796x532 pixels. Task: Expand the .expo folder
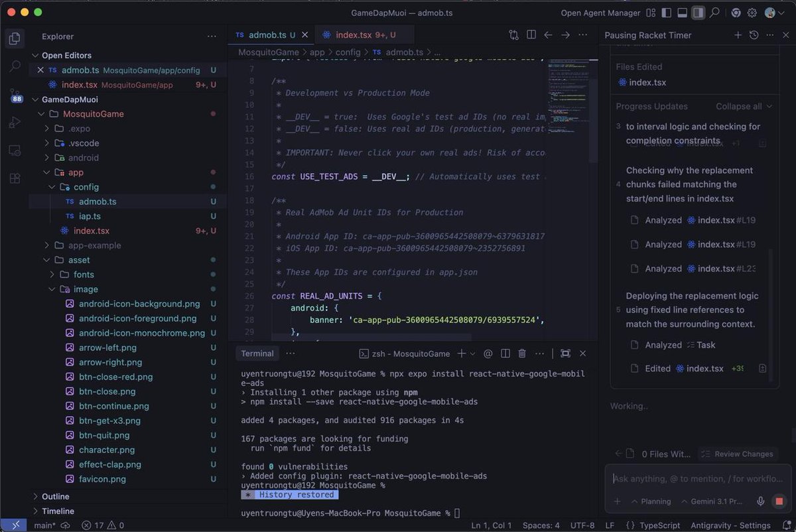click(x=79, y=129)
